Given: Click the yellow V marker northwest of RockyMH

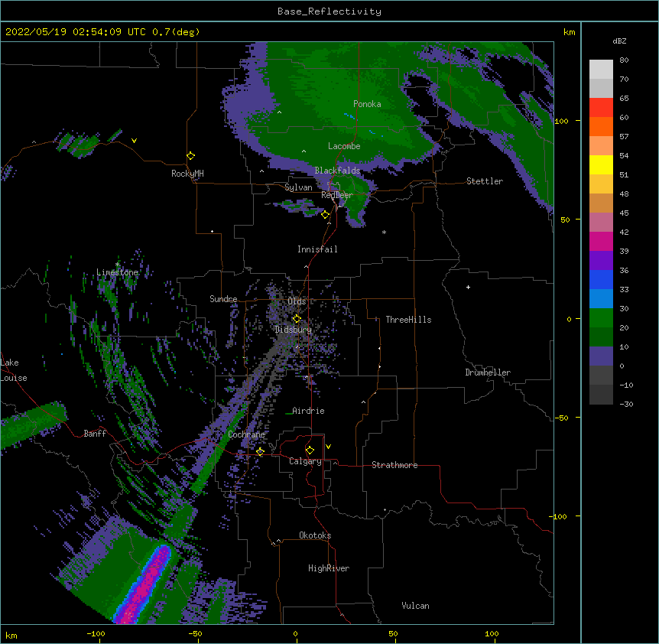Looking at the screenshot, I should pyautogui.click(x=134, y=141).
